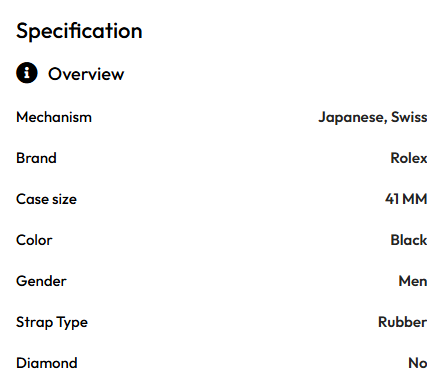Click the word size in Case size

[64, 200]
